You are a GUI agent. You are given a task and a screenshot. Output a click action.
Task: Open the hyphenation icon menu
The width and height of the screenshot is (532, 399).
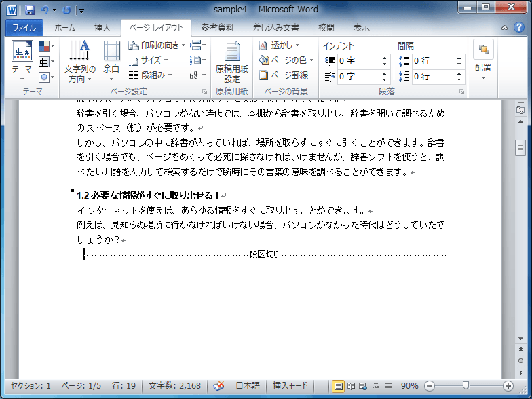(x=198, y=75)
